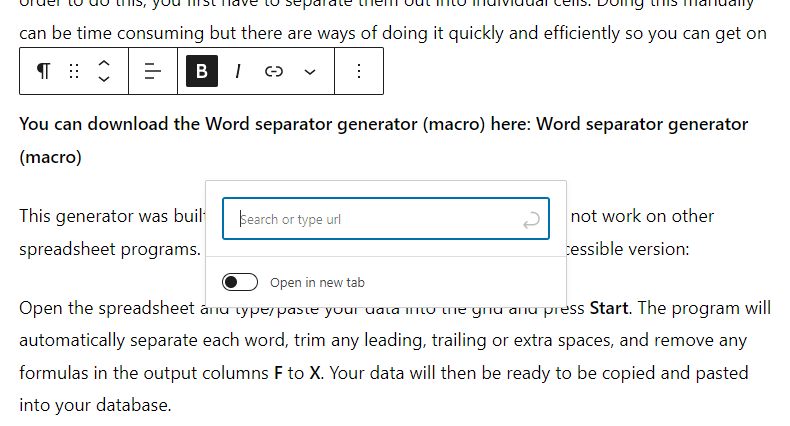The width and height of the screenshot is (790, 426).
Task: Open the three-dot block options menu
Action: 359,71
